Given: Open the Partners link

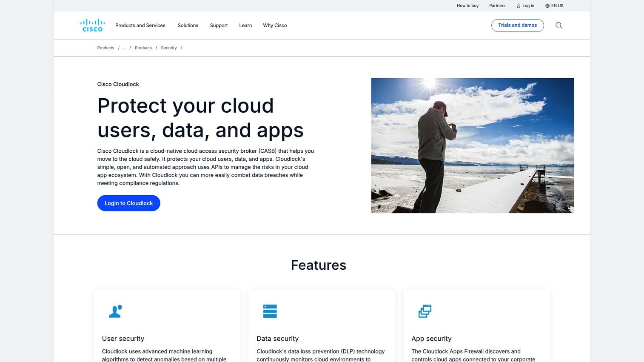Looking at the screenshot, I should [497, 6].
